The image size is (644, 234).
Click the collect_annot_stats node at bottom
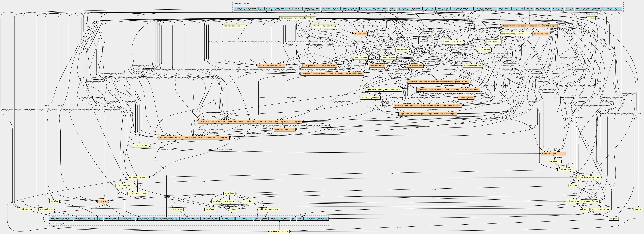point(280,231)
